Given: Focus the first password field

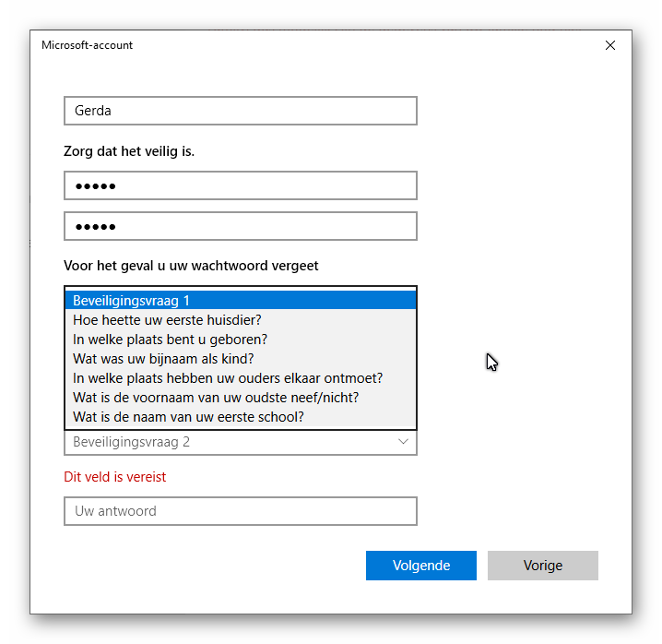Looking at the screenshot, I should [240, 185].
